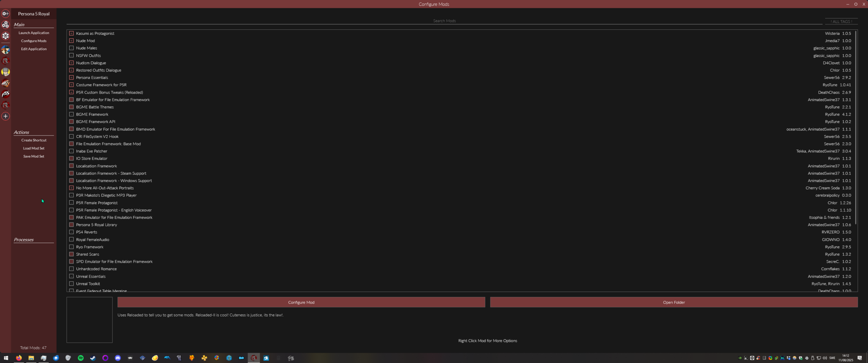Open Steam from the taskbar
Viewport: 868px width, 363px height.
(93, 358)
